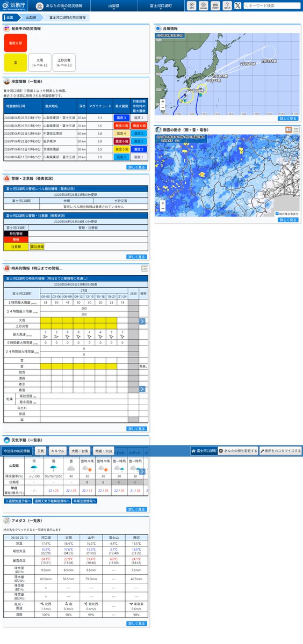Viewport: 303px width, 644px height.
Task: Click the 岩手県沖 earthquake row
Action: click(75, 141)
